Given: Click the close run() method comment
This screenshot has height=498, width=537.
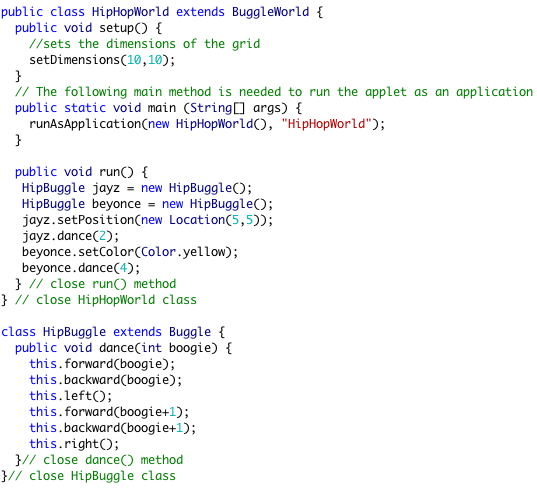Looking at the screenshot, I should pyautogui.click(x=103, y=284).
